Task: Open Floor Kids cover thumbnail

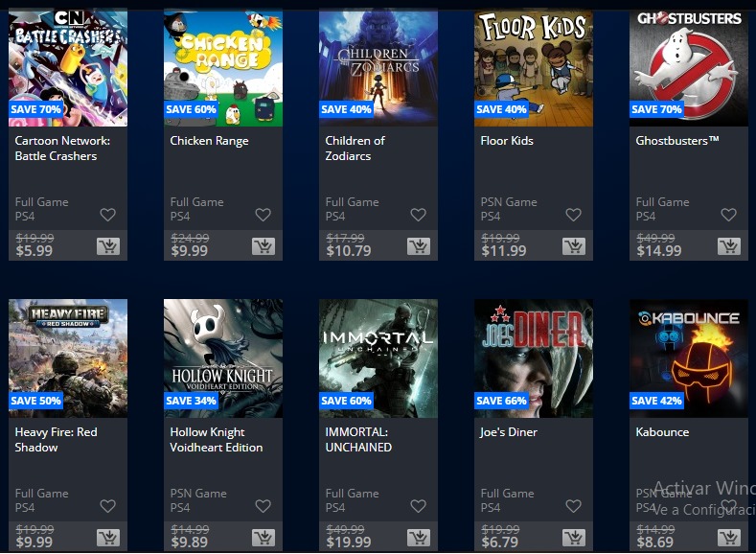Action: [x=534, y=67]
